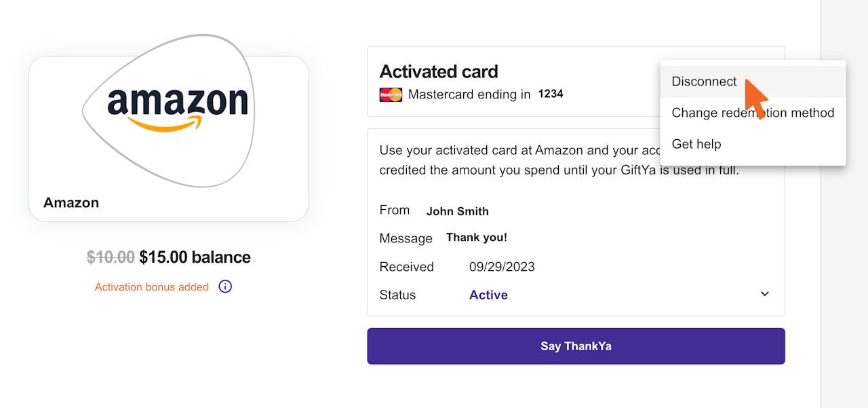Screen dimensions: 868x408
Task: Click the card number ending 1234
Action: coord(551,94)
